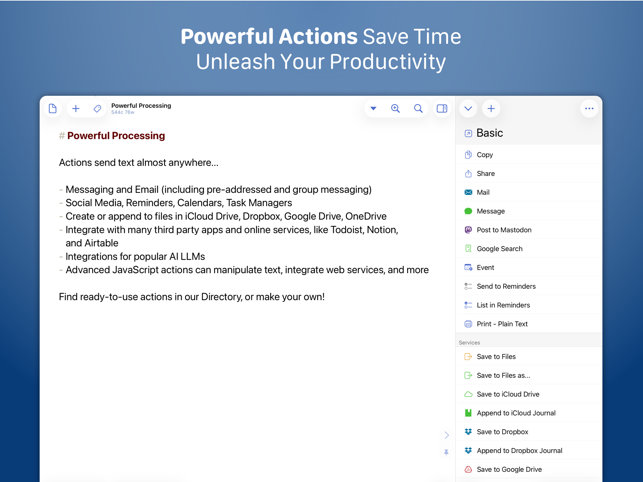
Task: Click the Event calendar icon
Action: click(468, 267)
